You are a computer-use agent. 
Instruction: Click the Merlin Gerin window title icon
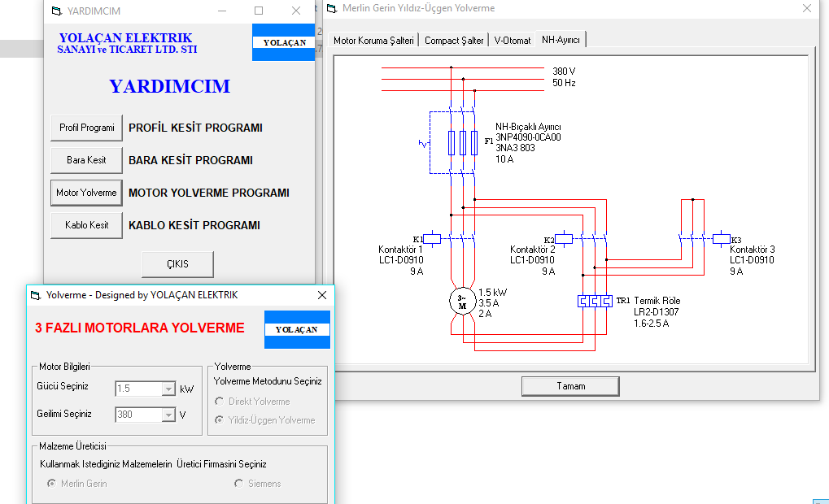[332, 8]
